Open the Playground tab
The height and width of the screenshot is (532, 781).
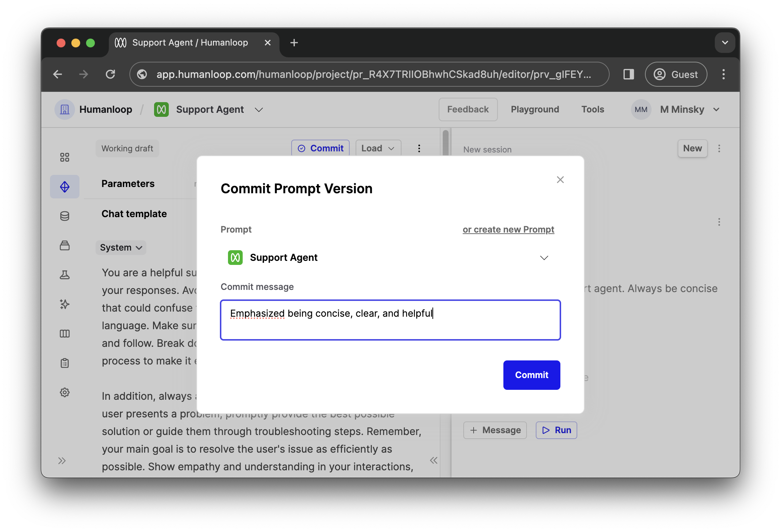click(535, 109)
